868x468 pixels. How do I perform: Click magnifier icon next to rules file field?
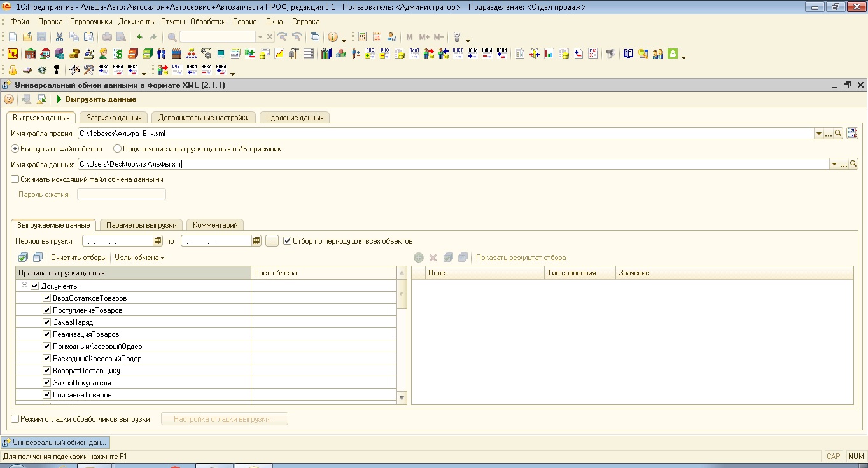[x=838, y=134]
